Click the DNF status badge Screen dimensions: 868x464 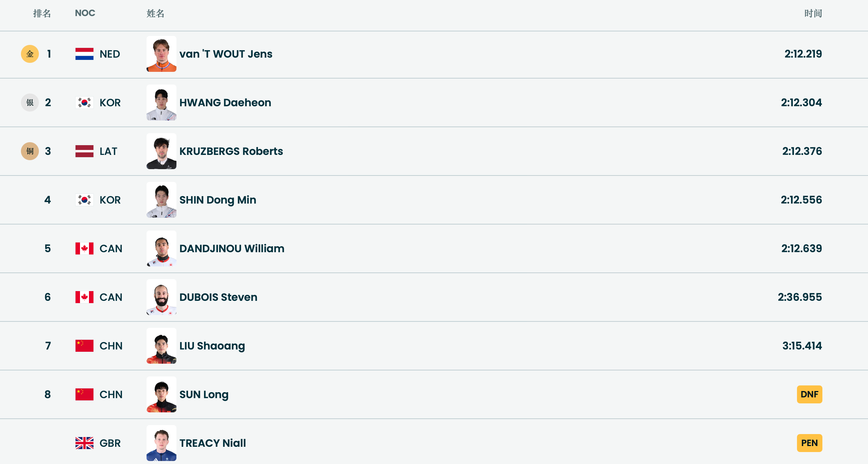[x=809, y=394]
